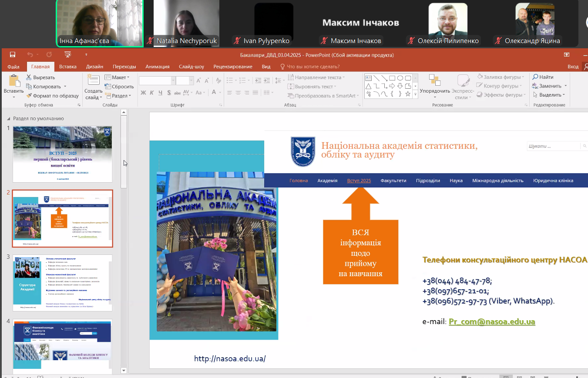Select the Format Painter (Формат по образцу) brush

coord(29,96)
